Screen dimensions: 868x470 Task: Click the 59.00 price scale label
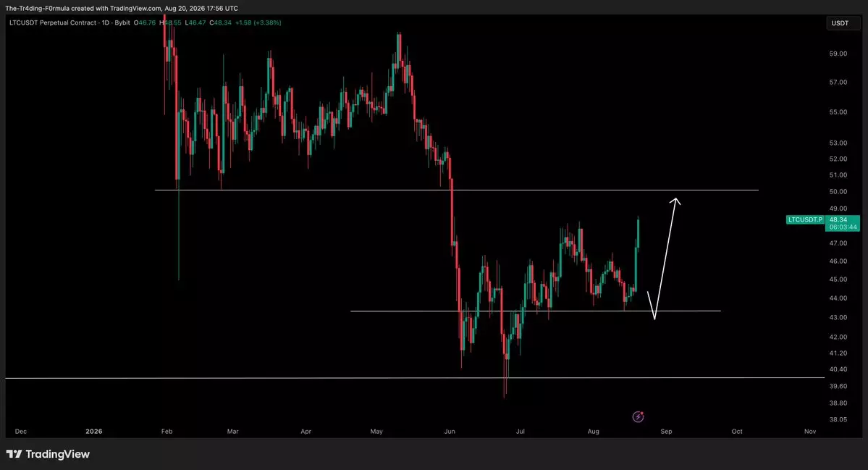pyautogui.click(x=838, y=54)
